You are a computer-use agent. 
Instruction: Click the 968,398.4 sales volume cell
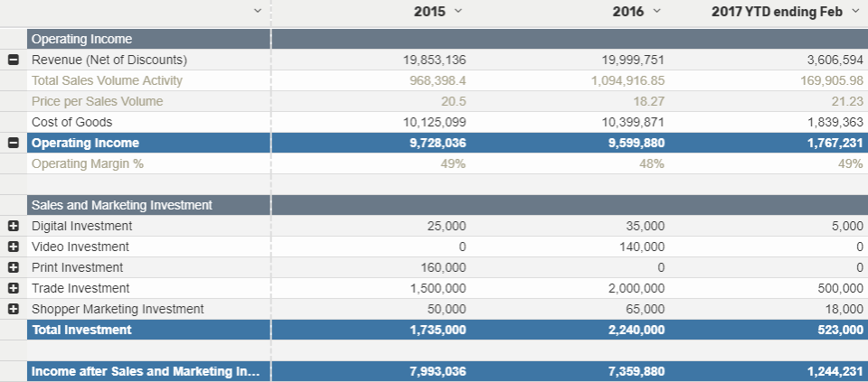point(438,80)
